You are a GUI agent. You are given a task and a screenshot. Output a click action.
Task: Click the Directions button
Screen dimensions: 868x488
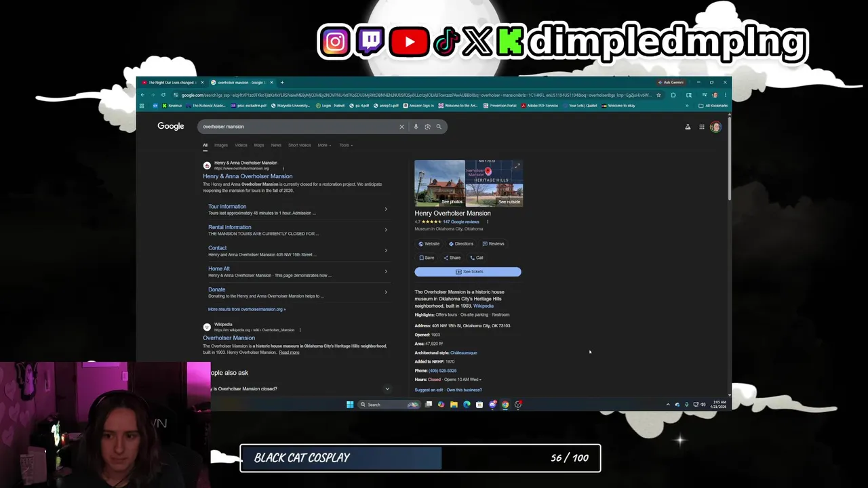coord(461,244)
